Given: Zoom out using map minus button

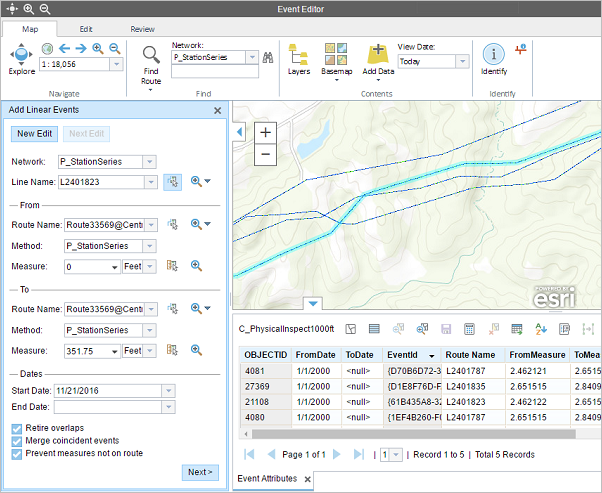Looking at the screenshot, I should (265, 154).
